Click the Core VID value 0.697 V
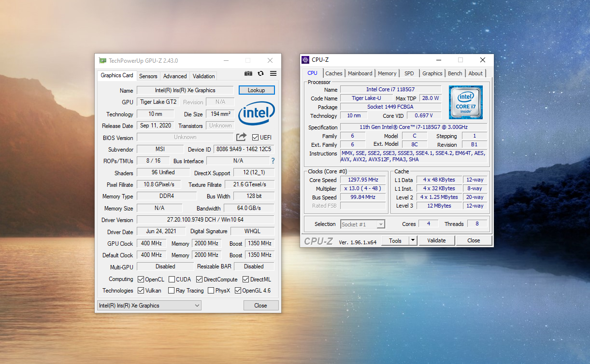This screenshot has height=364, width=590. coord(423,115)
